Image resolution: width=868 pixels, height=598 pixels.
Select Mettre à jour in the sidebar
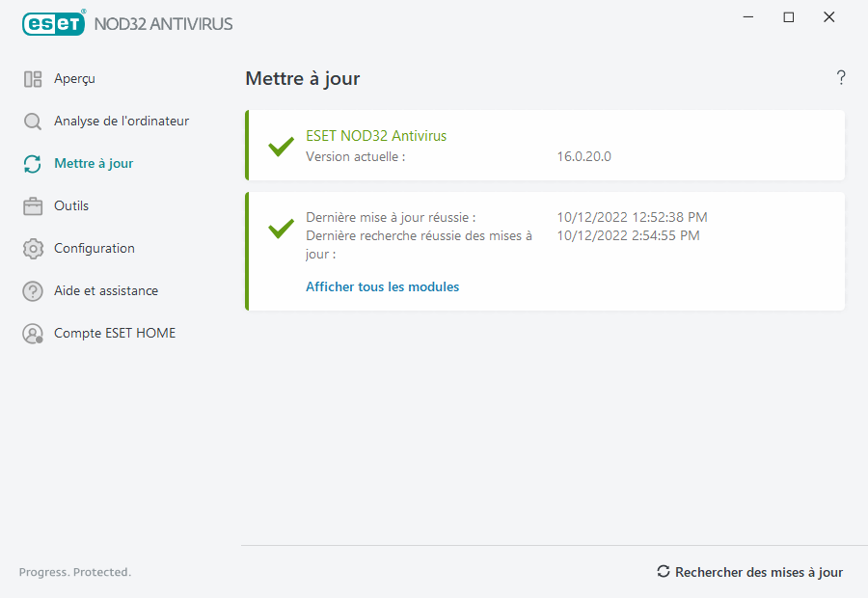pyautogui.click(x=94, y=164)
